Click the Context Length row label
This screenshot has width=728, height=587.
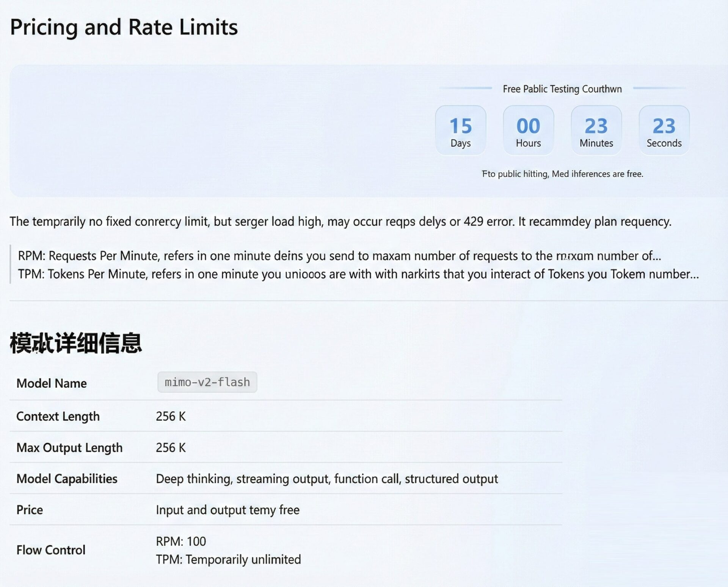point(58,416)
